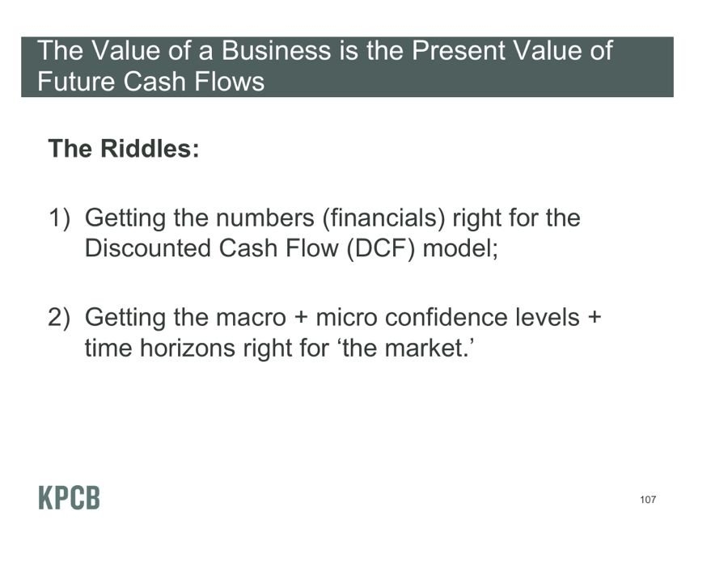Select "Discounted Cash Flow" phrase

212,247
